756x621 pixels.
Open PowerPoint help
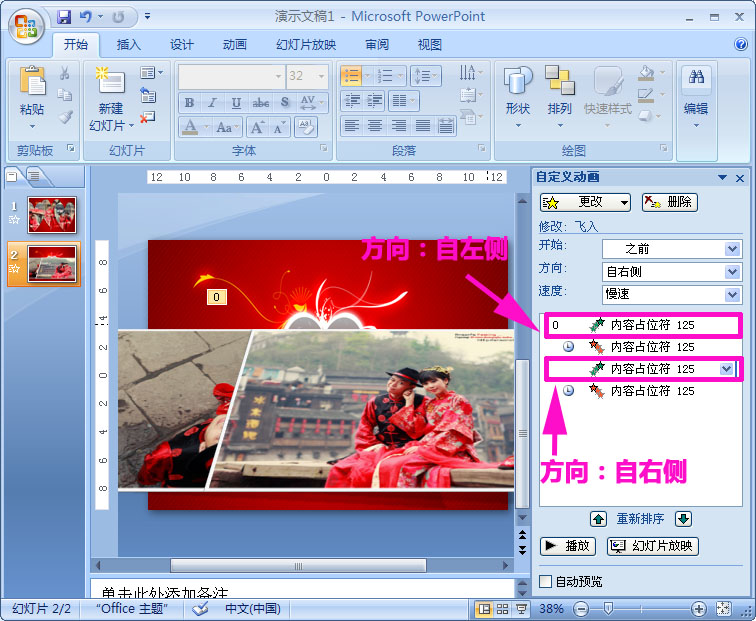[x=741, y=44]
